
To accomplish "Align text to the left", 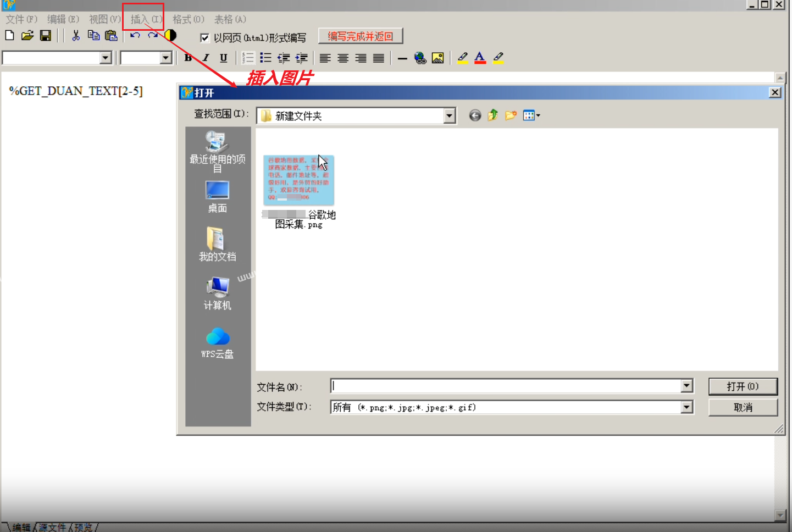I will tap(325, 58).
